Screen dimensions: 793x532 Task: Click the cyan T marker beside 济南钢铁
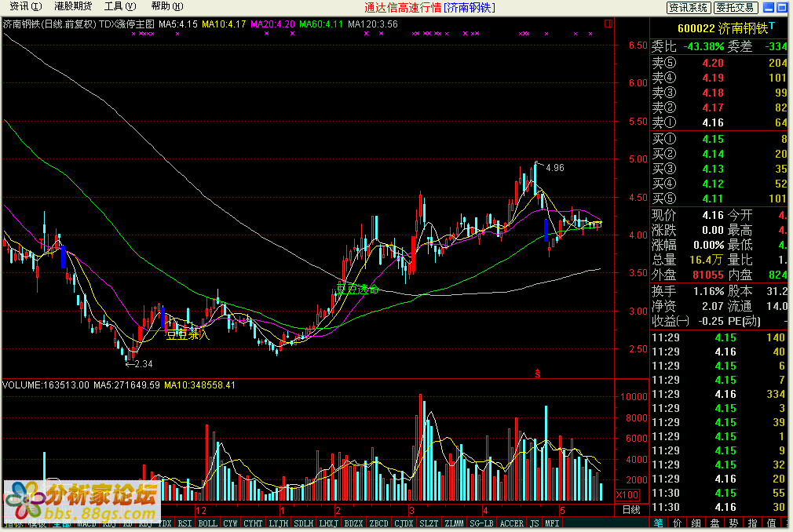(773, 26)
